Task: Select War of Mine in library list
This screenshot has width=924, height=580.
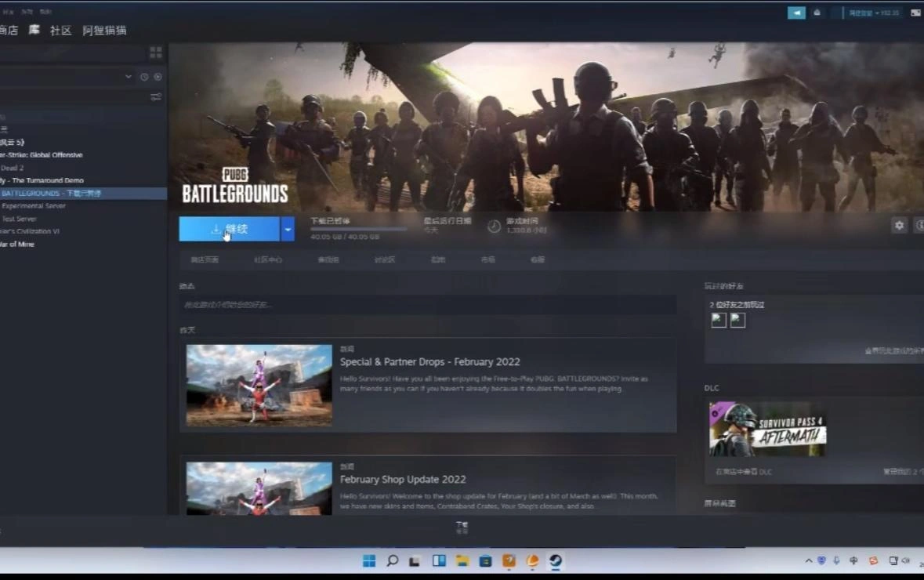Action: pos(17,244)
